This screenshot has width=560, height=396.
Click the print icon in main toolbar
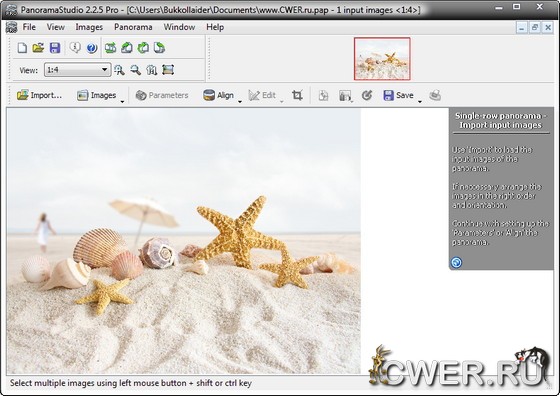pyautogui.click(x=435, y=95)
